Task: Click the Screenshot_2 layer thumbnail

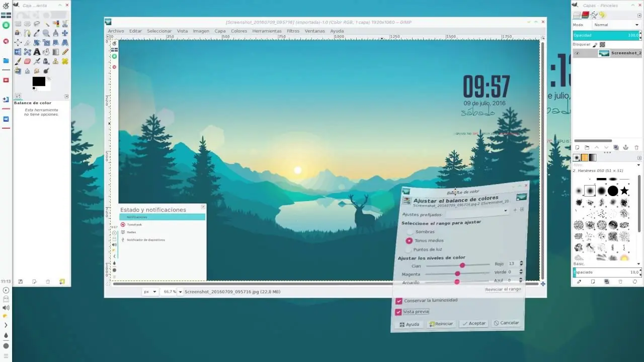Action: pos(604,53)
